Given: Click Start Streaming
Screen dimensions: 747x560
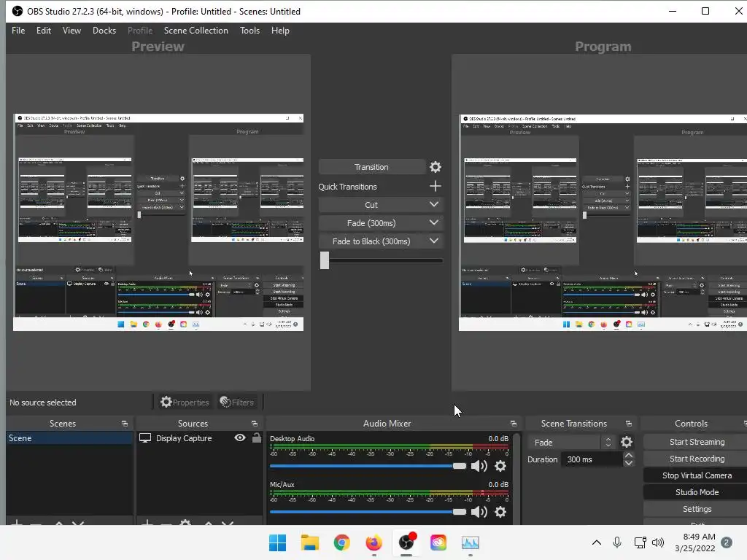Looking at the screenshot, I should 697,442.
